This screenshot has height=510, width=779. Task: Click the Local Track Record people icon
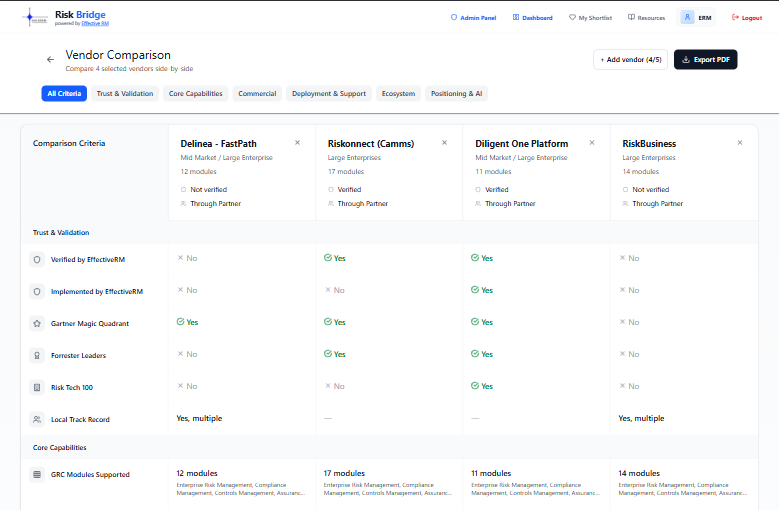click(37, 420)
